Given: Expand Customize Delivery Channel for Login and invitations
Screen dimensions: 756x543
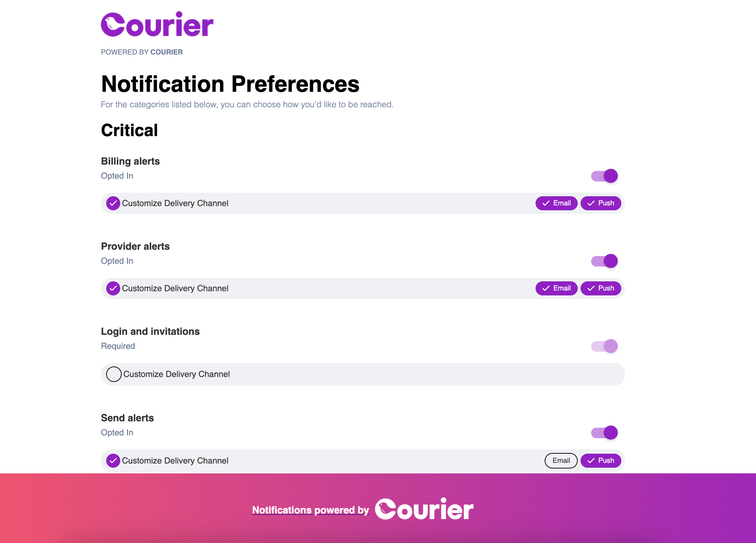Looking at the screenshot, I should (x=114, y=374).
